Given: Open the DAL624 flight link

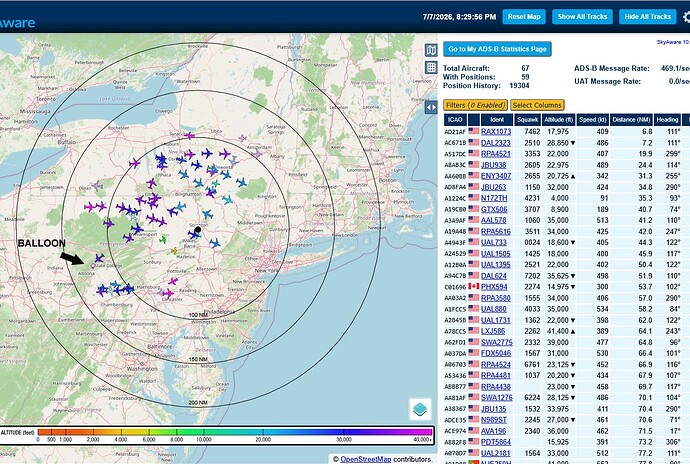Looking at the screenshot, I should coord(493,276).
